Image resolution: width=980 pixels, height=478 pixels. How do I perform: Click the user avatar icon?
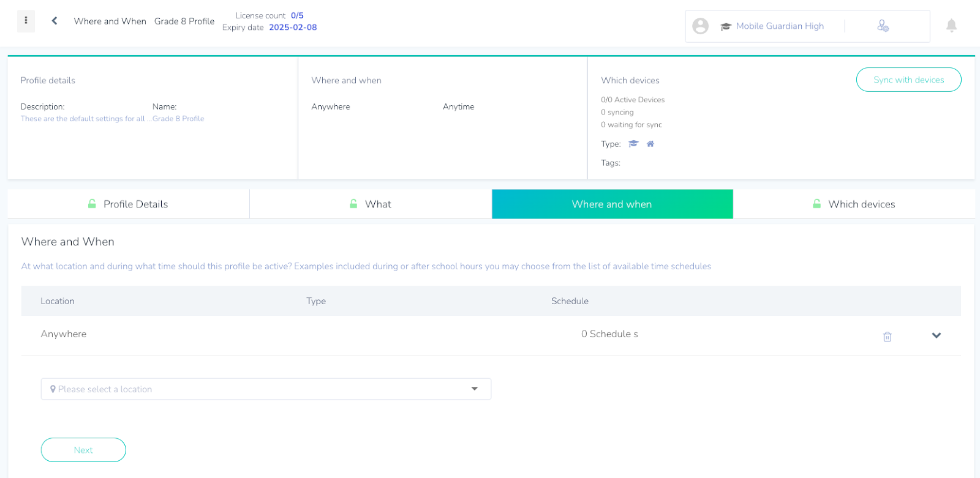700,26
